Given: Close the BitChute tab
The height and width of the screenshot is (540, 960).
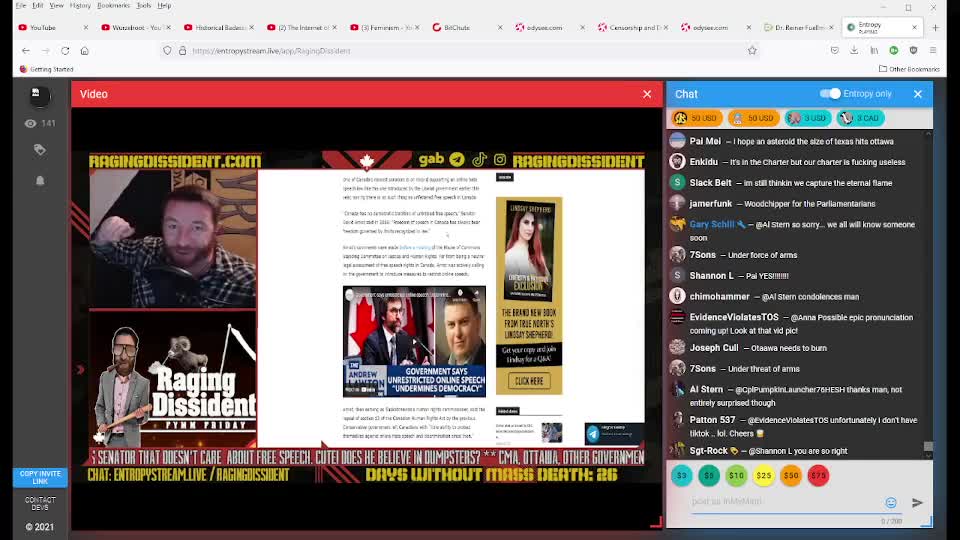Looking at the screenshot, I should (500, 28).
